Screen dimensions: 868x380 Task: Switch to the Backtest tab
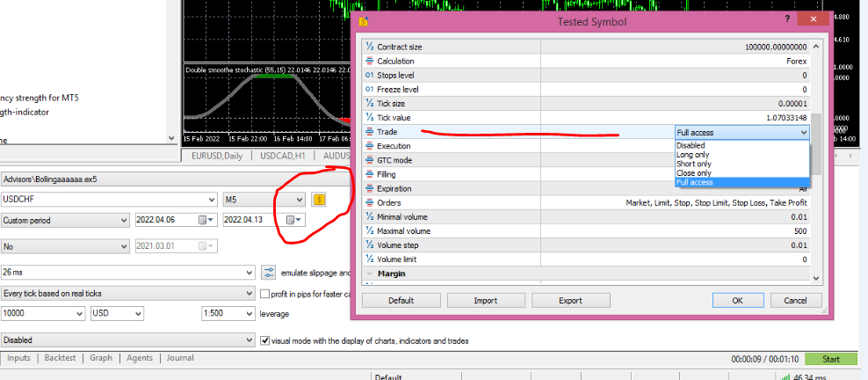click(x=60, y=358)
